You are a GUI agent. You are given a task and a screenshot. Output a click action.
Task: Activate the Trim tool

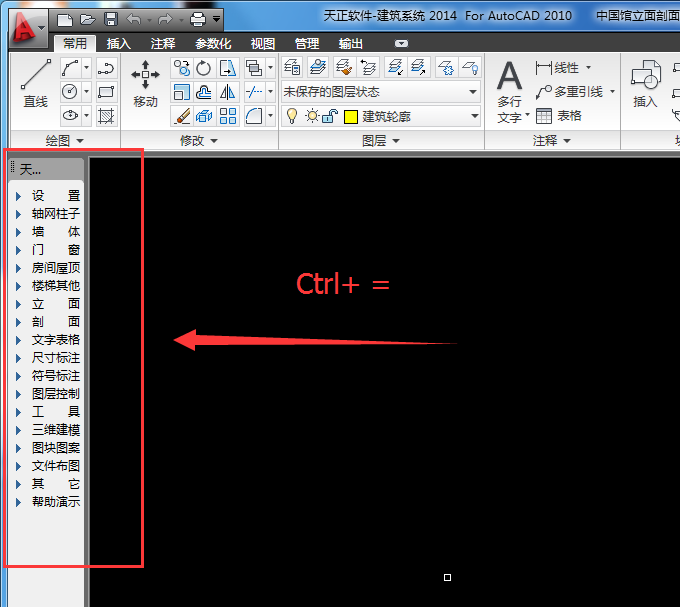coord(254,91)
